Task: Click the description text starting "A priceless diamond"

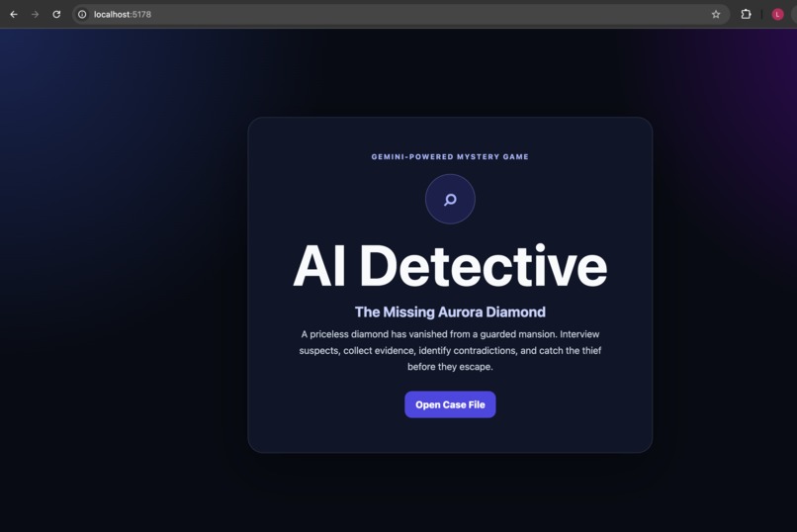Action: coord(450,350)
